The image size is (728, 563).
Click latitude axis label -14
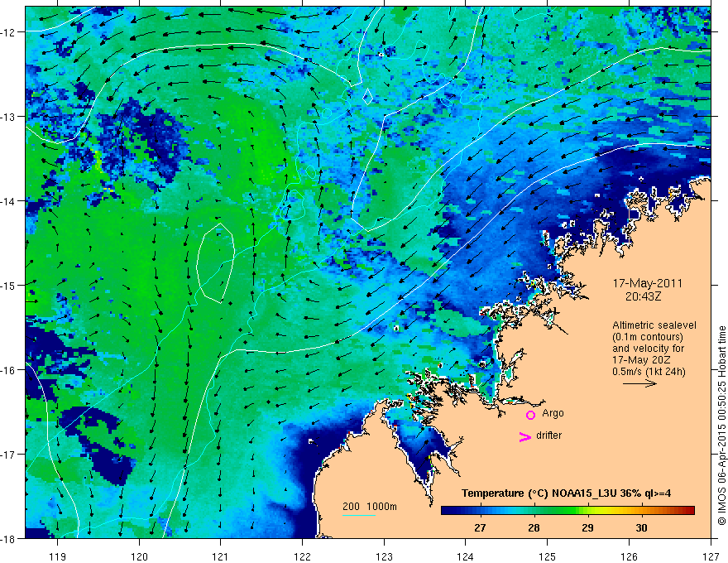pyautogui.click(x=9, y=201)
